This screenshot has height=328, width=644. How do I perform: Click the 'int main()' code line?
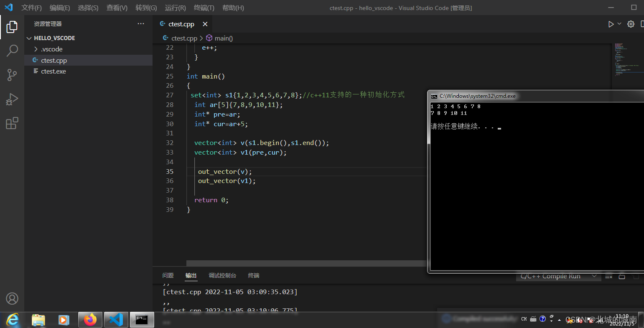206,76
